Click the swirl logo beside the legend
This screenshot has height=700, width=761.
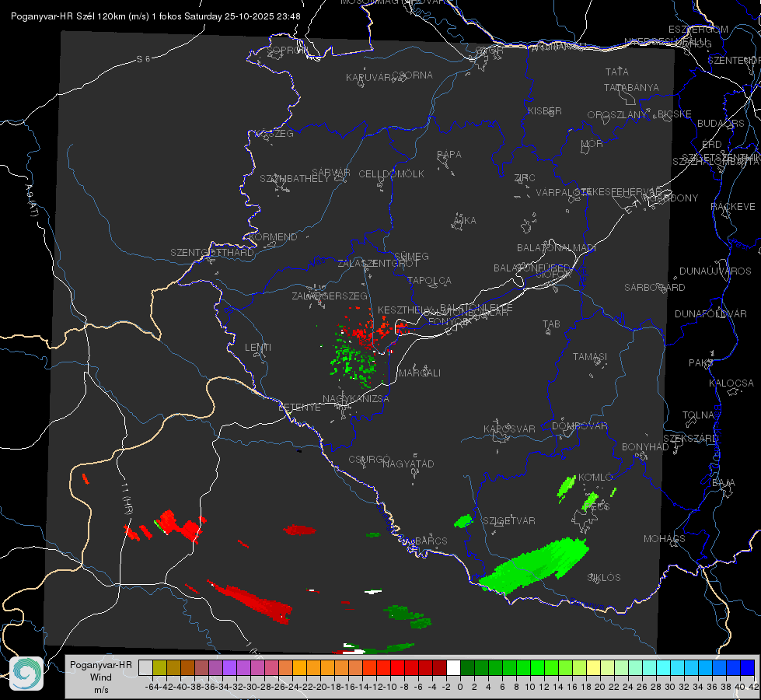tap(26, 674)
